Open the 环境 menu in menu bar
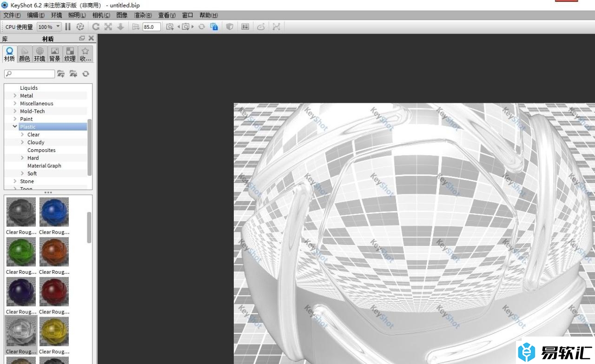The height and width of the screenshot is (364, 595). (56, 15)
